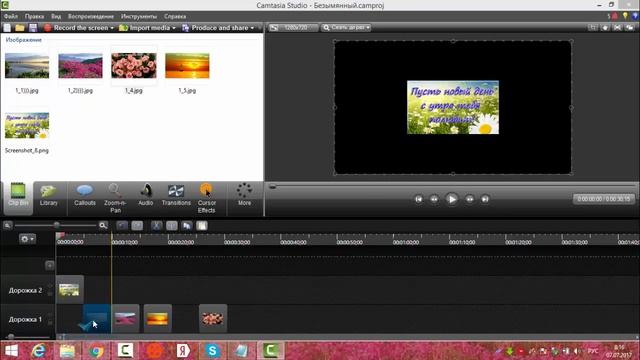Open editing dimensions 1280x720 button
The width and height of the screenshot is (640, 360).
[x=293, y=27]
